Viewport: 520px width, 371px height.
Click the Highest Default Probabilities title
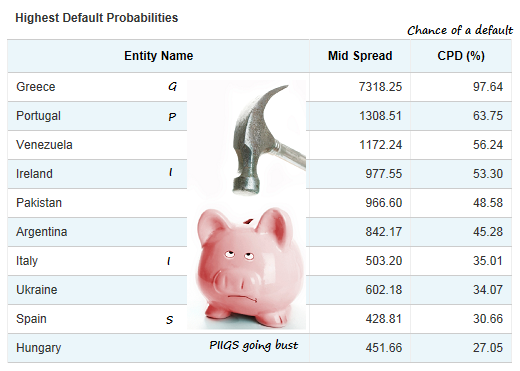click(97, 18)
